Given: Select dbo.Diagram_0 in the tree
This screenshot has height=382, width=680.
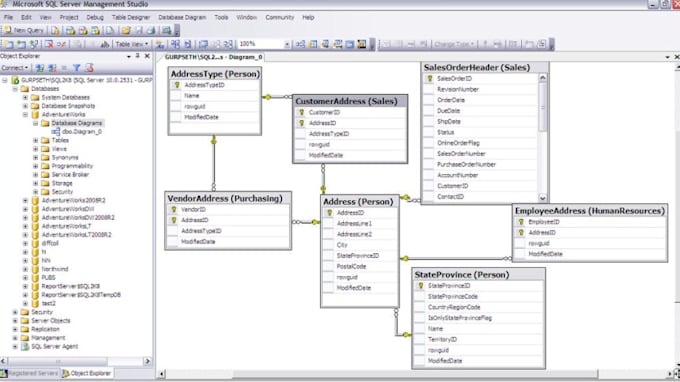Looking at the screenshot, I should coord(82,132).
